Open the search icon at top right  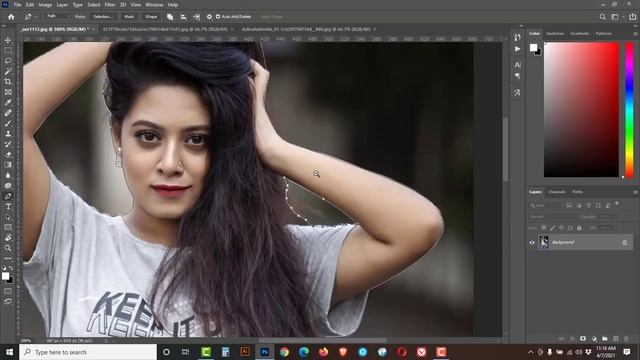pyautogui.click(x=603, y=17)
